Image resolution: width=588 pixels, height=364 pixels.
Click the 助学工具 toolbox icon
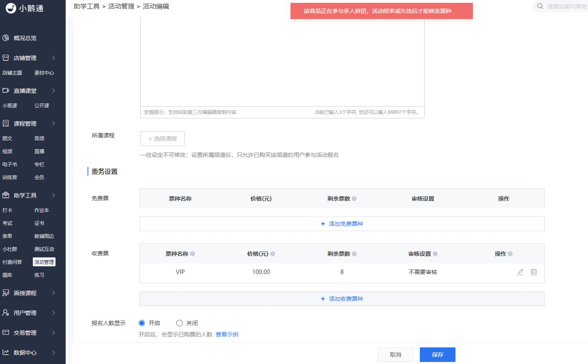[6, 195]
